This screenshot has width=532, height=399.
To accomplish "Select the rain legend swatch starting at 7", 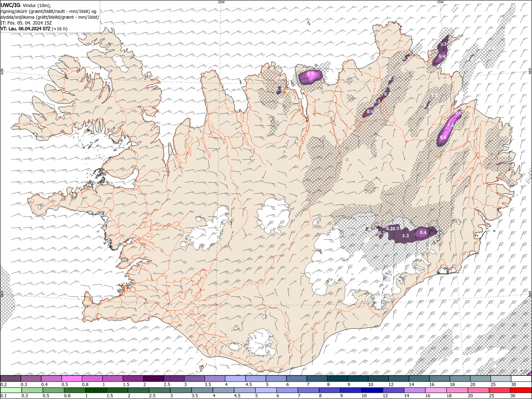I will [308, 390].
